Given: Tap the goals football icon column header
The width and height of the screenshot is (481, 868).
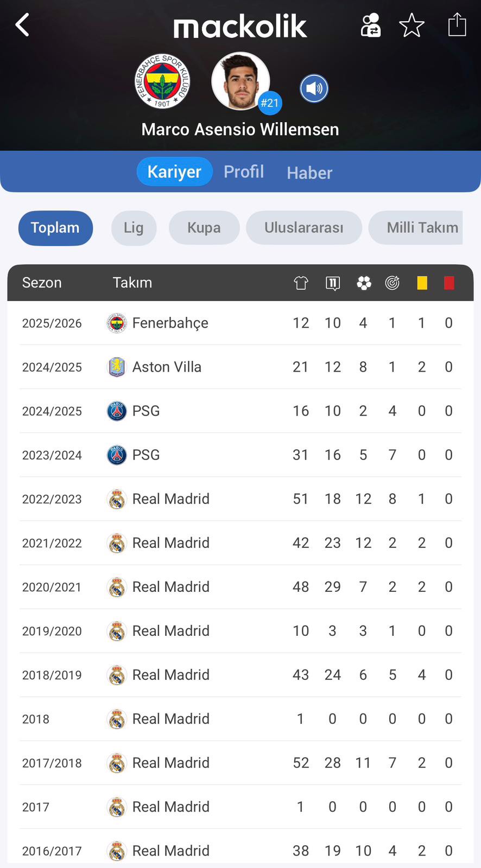Looking at the screenshot, I should pyautogui.click(x=364, y=283).
